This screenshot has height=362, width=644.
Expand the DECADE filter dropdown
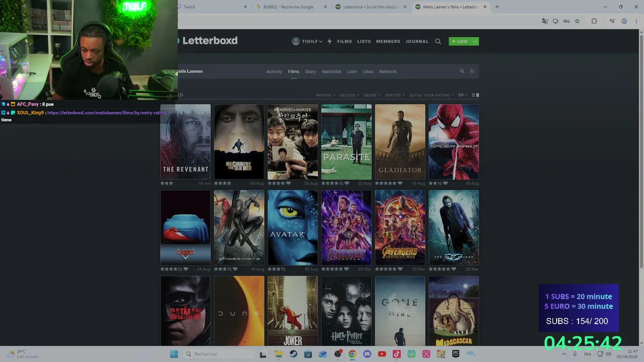click(x=349, y=95)
